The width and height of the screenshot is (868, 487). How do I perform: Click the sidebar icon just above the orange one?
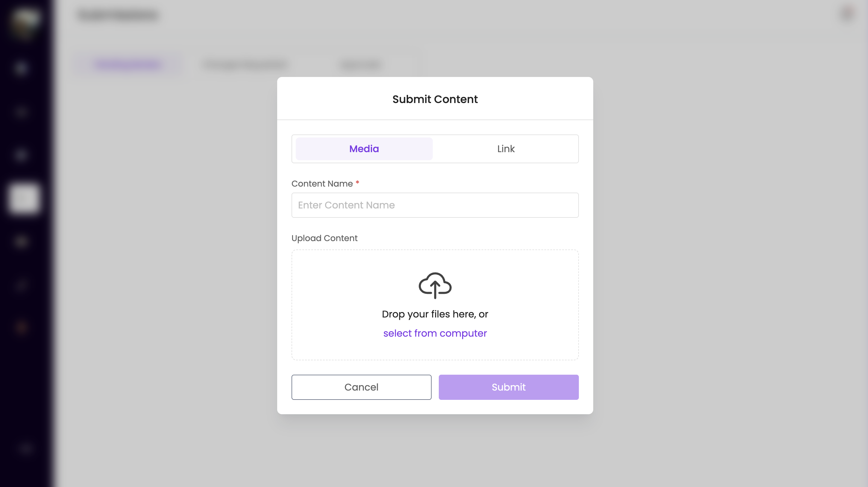pyautogui.click(x=21, y=285)
